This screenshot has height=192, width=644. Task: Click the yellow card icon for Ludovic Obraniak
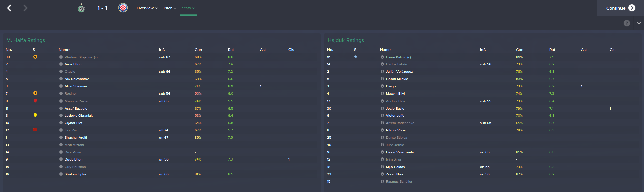tap(35, 115)
